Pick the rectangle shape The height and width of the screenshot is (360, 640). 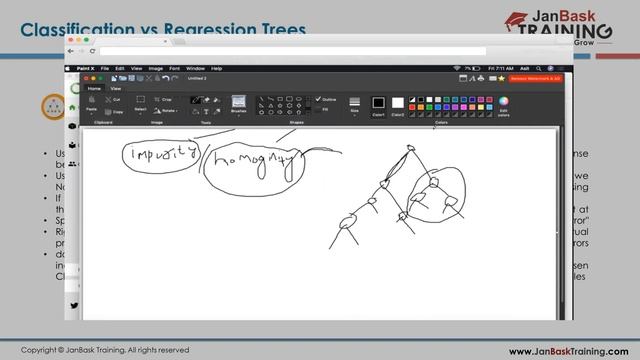coord(280,99)
